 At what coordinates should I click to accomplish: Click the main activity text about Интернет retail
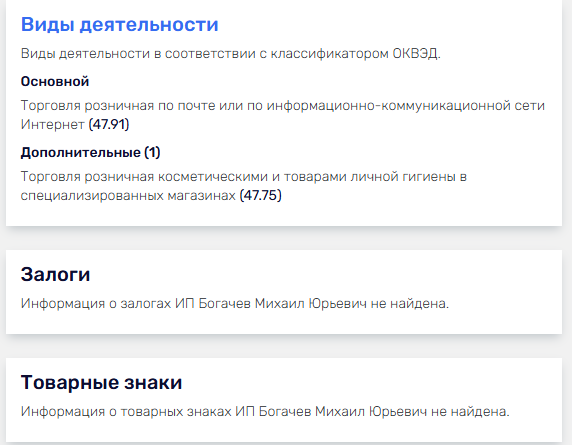(283, 115)
